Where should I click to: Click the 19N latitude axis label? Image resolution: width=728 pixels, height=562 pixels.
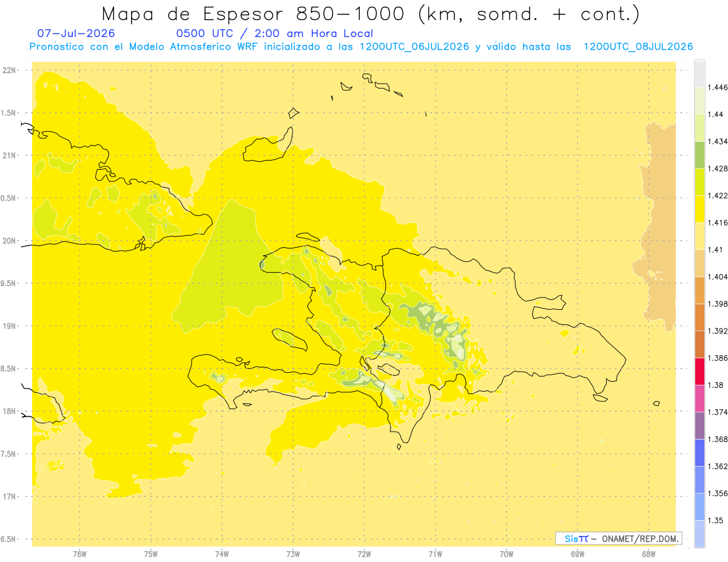point(10,326)
